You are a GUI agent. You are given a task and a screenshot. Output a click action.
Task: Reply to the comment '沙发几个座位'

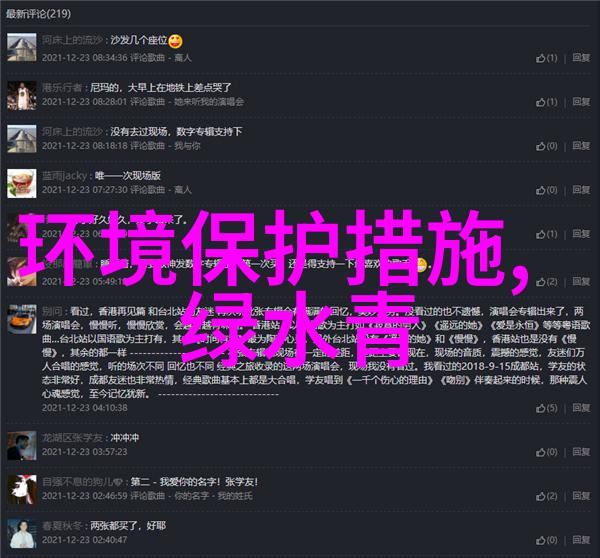(x=581, y=58)
